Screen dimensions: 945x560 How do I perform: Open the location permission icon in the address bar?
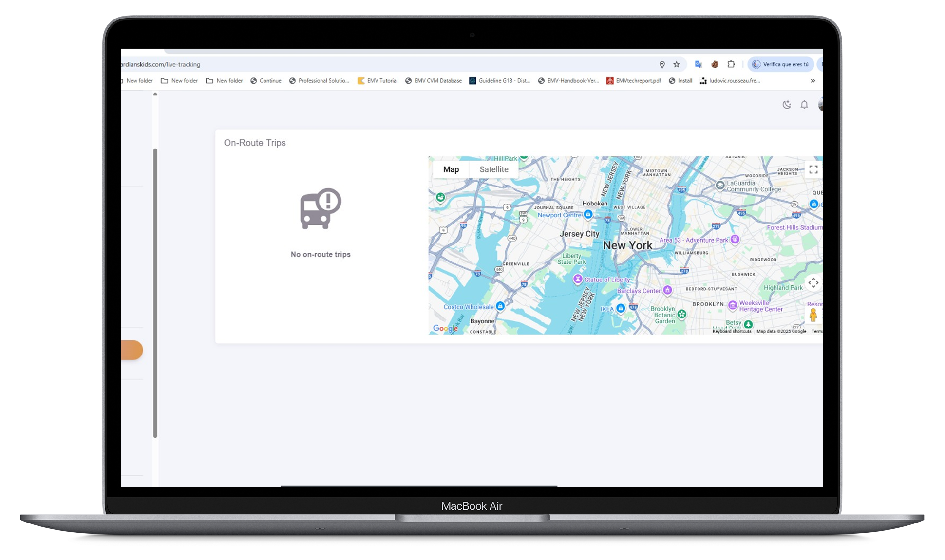pos(662,64)
